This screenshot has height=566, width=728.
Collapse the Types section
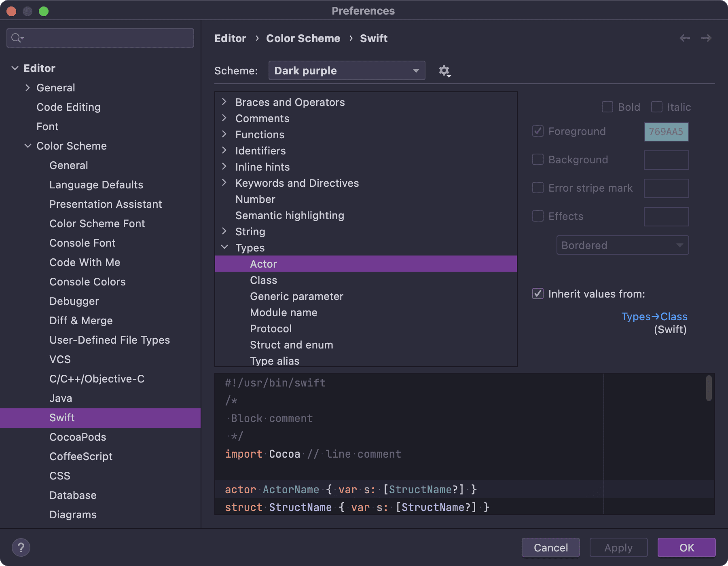[x=225, y=247]
